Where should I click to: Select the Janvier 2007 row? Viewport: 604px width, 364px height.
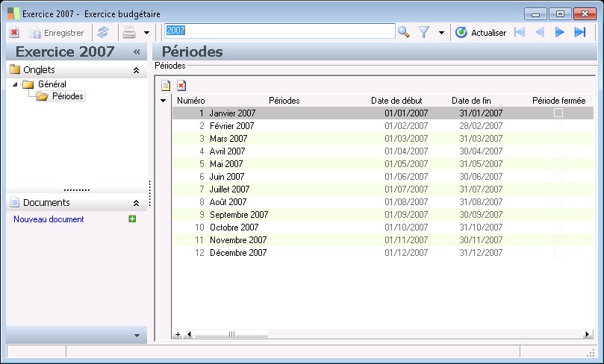point(382,113)
